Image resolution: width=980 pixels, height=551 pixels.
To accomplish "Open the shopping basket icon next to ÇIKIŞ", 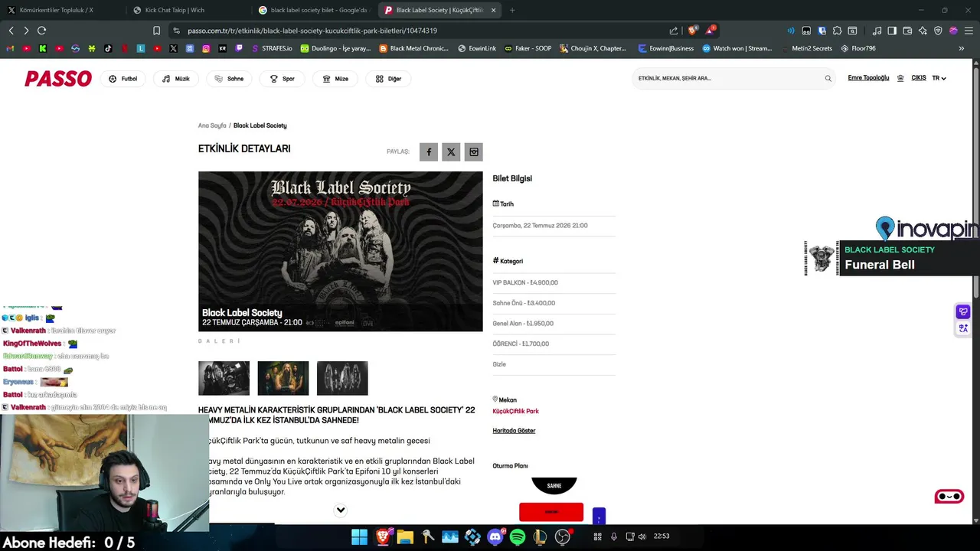I will 900,78.
